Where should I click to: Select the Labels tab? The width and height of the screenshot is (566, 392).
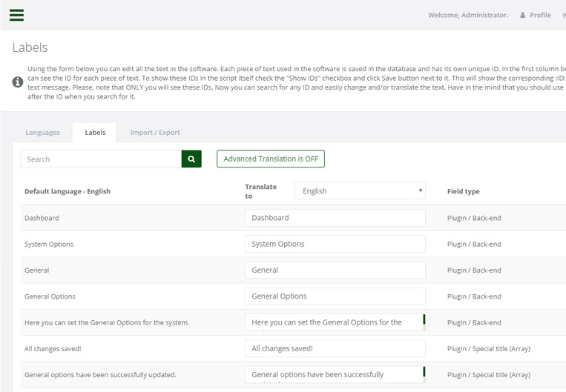click(95, 133)
